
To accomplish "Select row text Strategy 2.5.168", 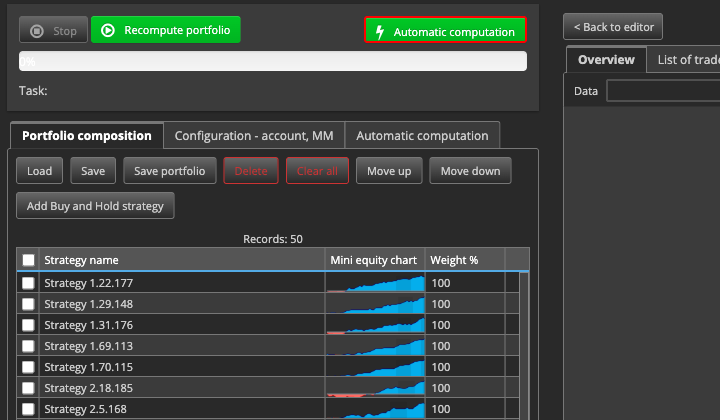I will coord(85,409).
